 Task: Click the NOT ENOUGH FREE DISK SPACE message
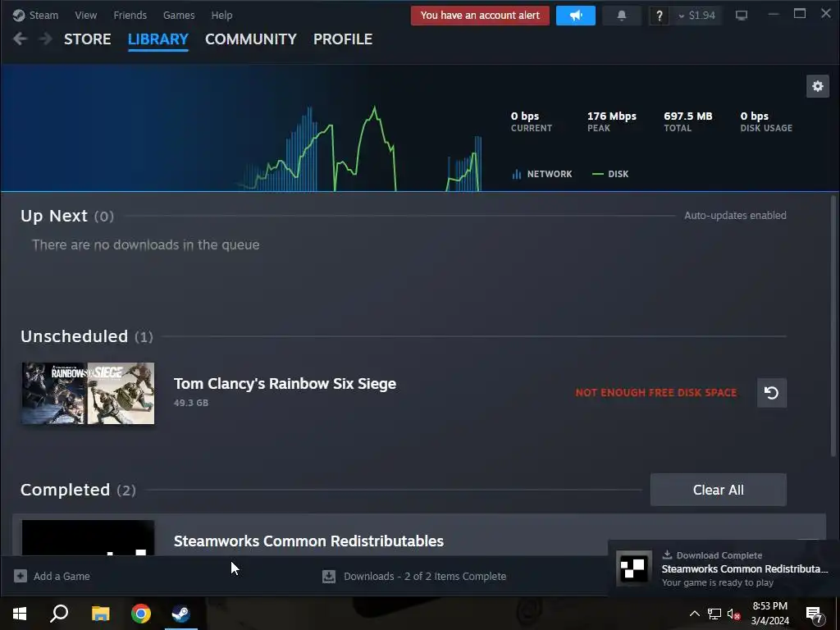tap(656, 393)
